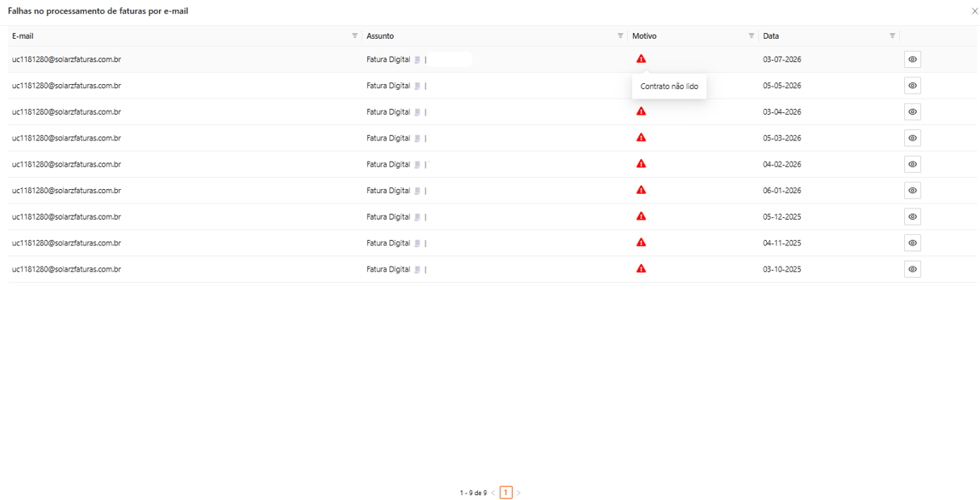Select date cell 03-07-2026
Viewport: 980px width, 500px height.
(x=782, y=59)
